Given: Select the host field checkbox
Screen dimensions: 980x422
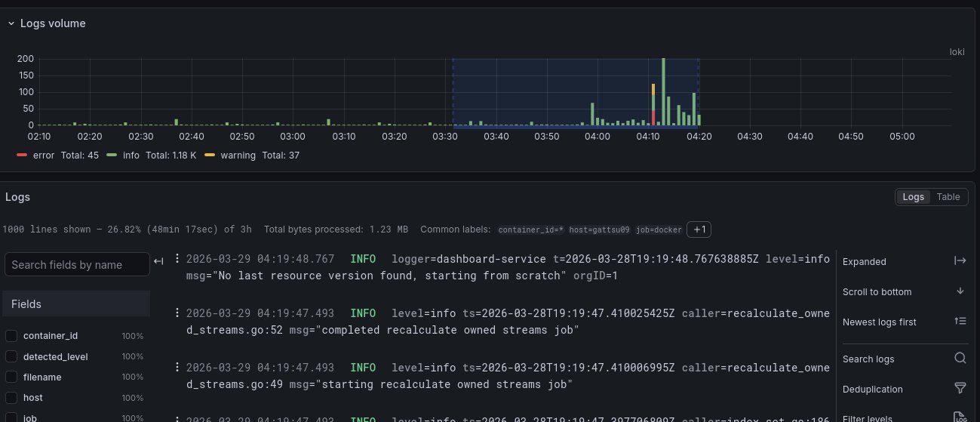Looking at the screenshot, I should (x=11, y=397).
